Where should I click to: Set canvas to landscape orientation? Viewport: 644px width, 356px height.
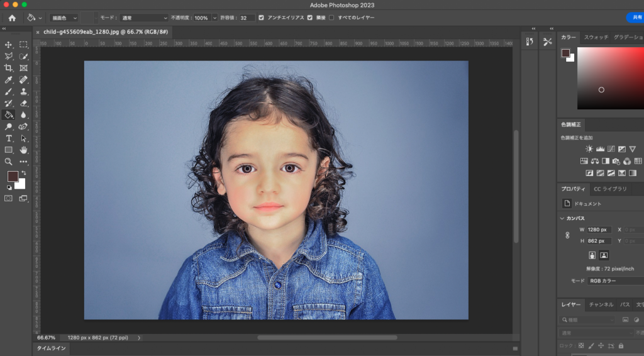[604, 255]
